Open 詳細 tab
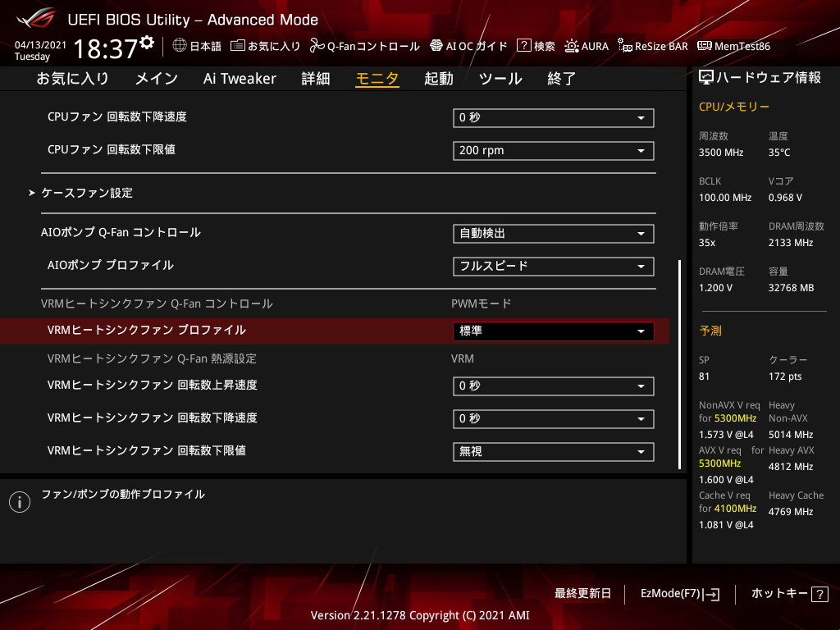Viewport: 840px width, 630px height. point(316,79)
